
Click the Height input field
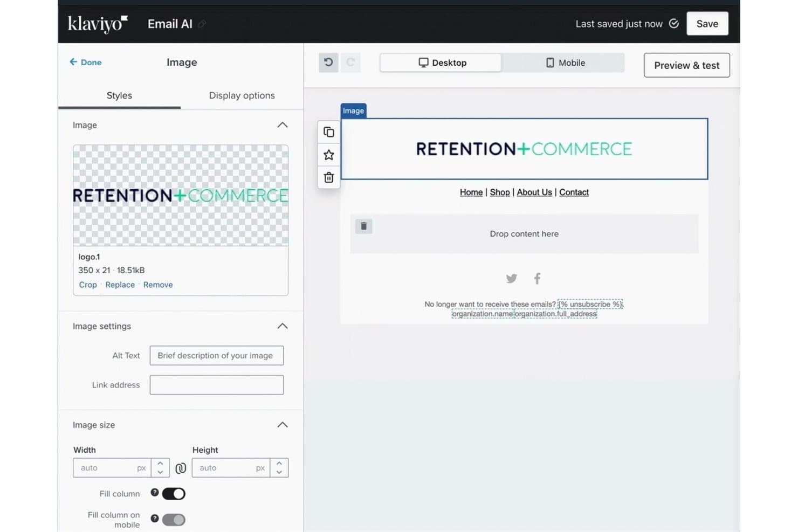pos(231,468)
